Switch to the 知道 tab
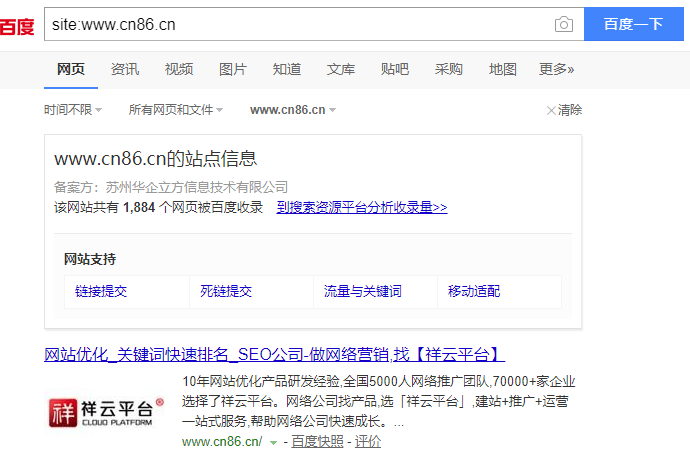 click(287, 69)
